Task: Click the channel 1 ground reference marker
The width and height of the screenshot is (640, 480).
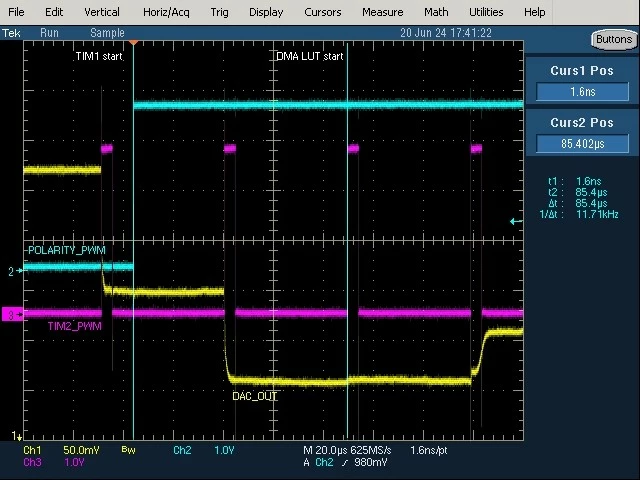Action: [x=16, y=436]
